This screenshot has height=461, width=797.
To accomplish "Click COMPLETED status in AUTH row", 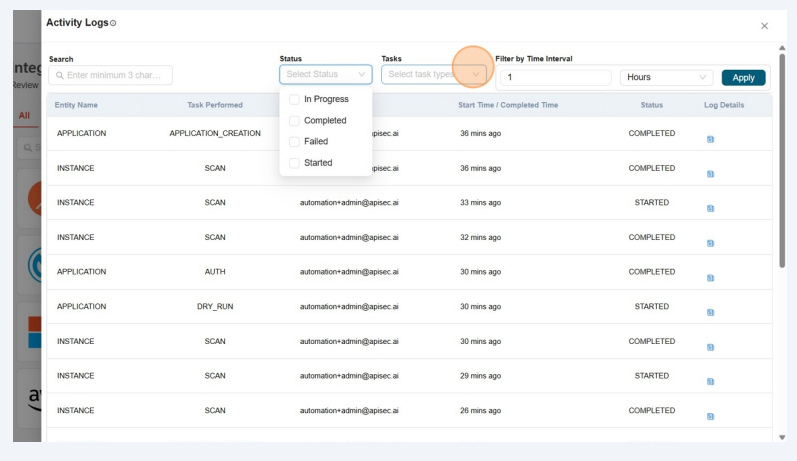I will point(652,272).
